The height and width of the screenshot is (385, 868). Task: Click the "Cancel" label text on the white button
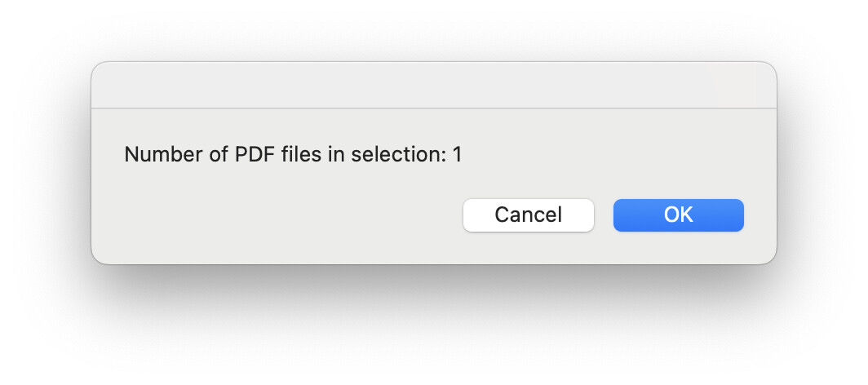[528, 215]
